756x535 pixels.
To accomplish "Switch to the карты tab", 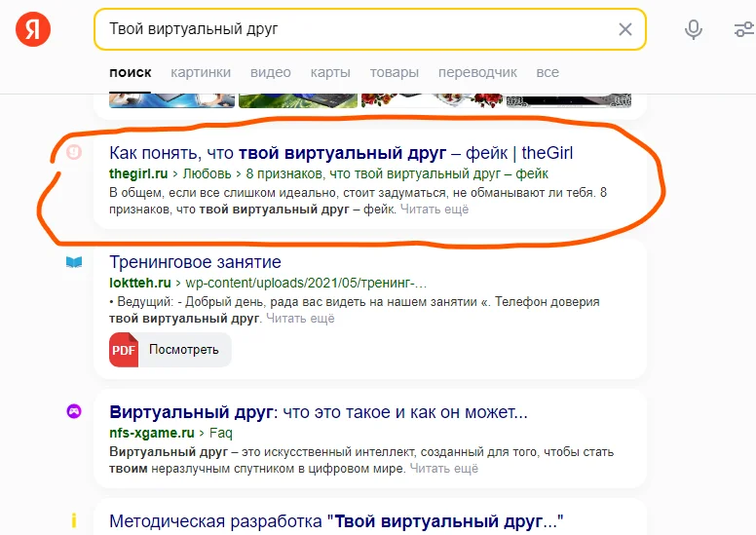I will [330, 72].
